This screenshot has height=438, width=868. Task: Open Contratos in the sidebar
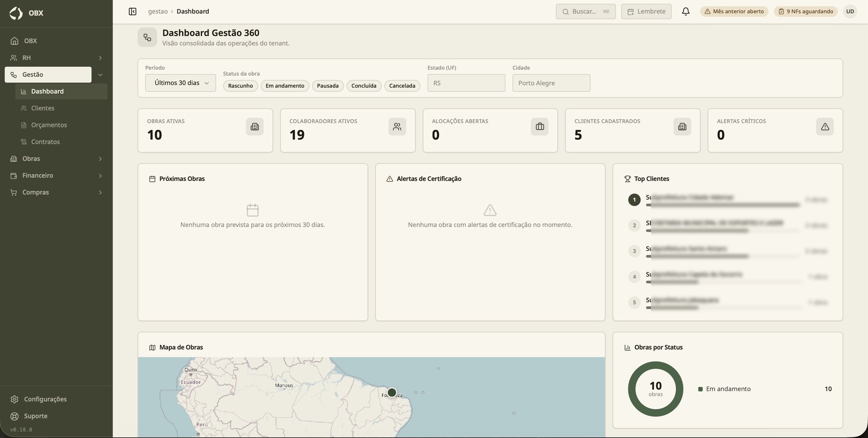coord(61,142)
